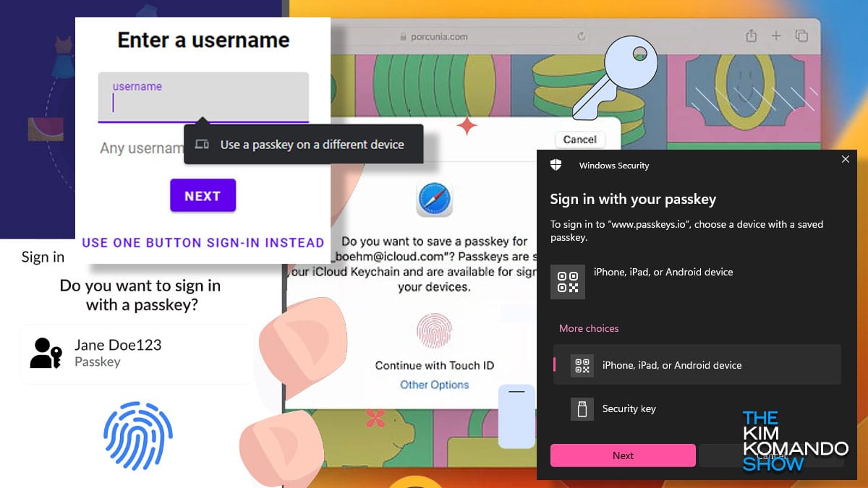
Task: Click the device icon in passkey tooltip
Action: tap(202, 145)
